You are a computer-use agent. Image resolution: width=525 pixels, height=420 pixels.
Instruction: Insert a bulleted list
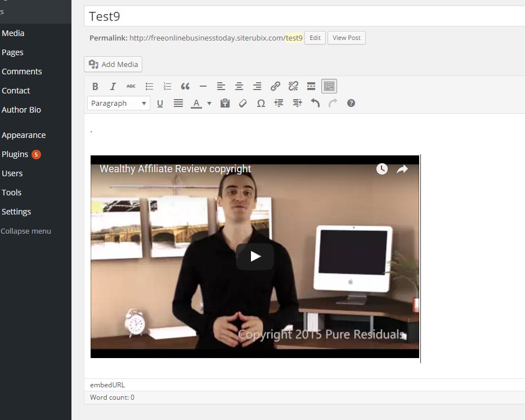(x=149, y=86)
